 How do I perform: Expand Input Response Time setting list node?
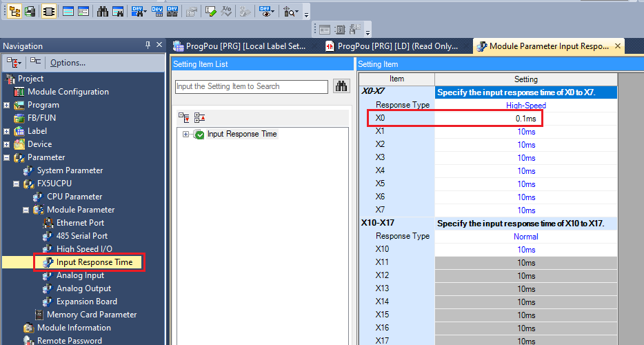tap(185, 134)
